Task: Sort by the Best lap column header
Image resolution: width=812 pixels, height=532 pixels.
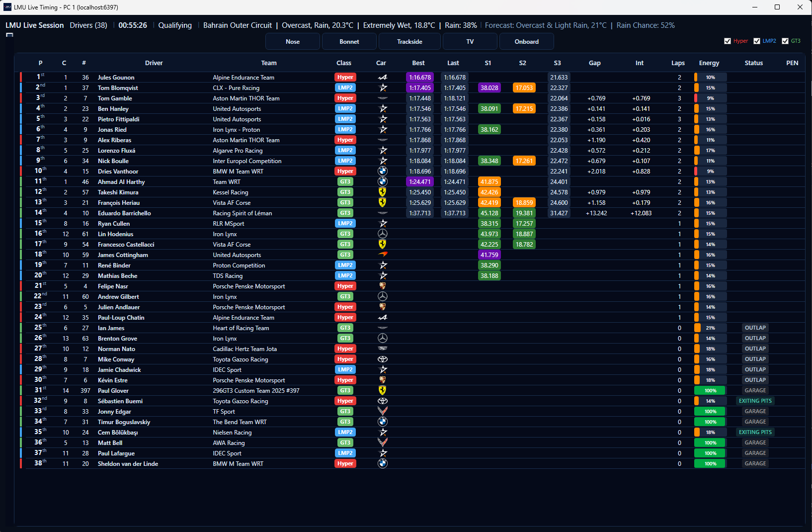Action: pyautogui.click(x=418, y=63)
